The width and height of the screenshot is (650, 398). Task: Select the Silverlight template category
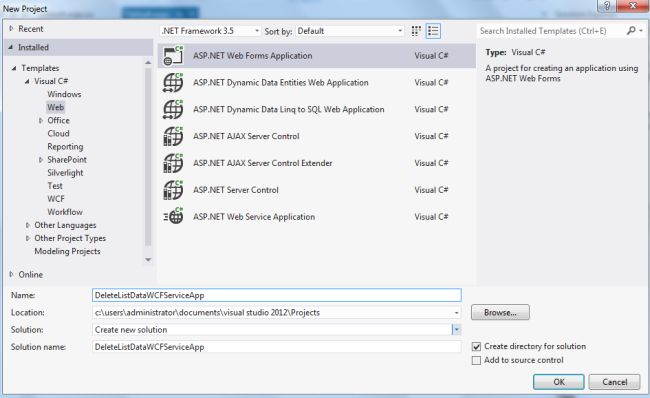pyautogui.click(x=65, y=173)
